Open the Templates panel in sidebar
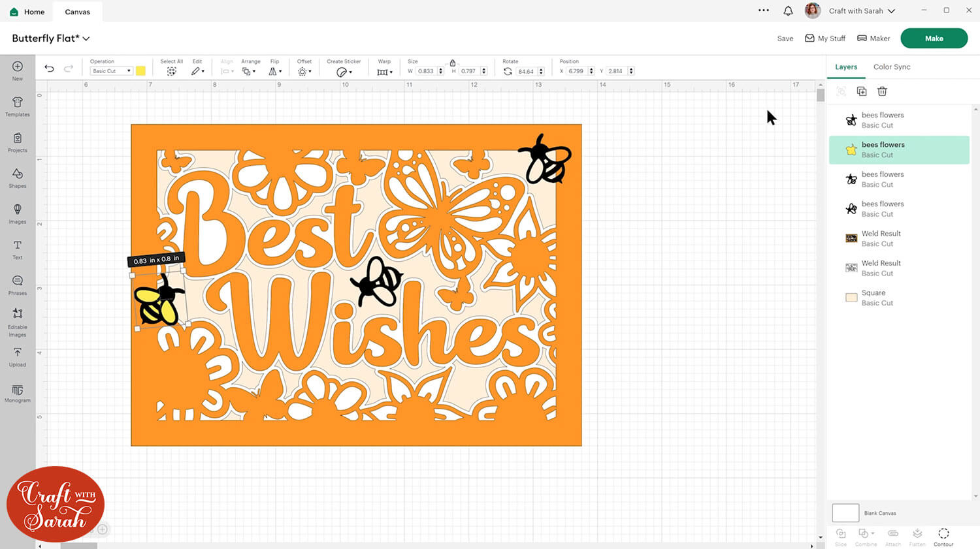 click(x=18, y=106)
